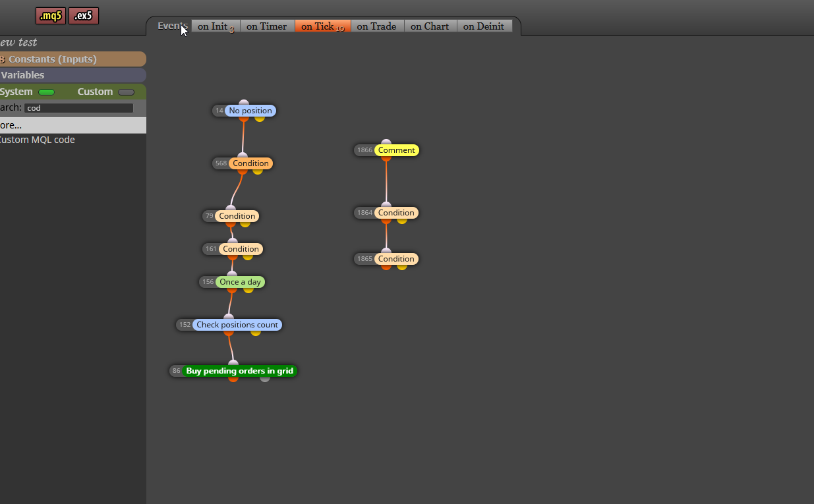Select the Condition block numbered 1865

(396, 259)
